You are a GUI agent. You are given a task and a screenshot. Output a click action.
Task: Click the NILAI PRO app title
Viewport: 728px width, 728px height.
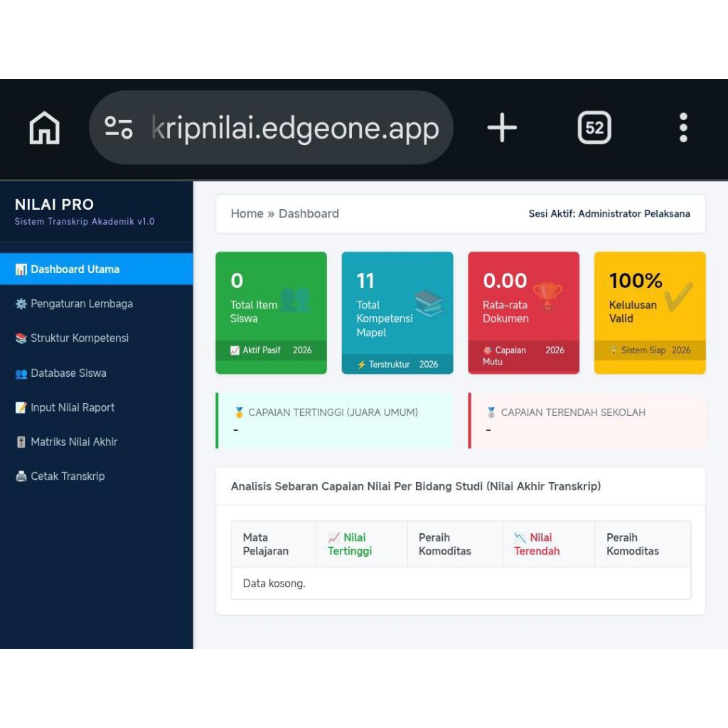pos(54,204)
